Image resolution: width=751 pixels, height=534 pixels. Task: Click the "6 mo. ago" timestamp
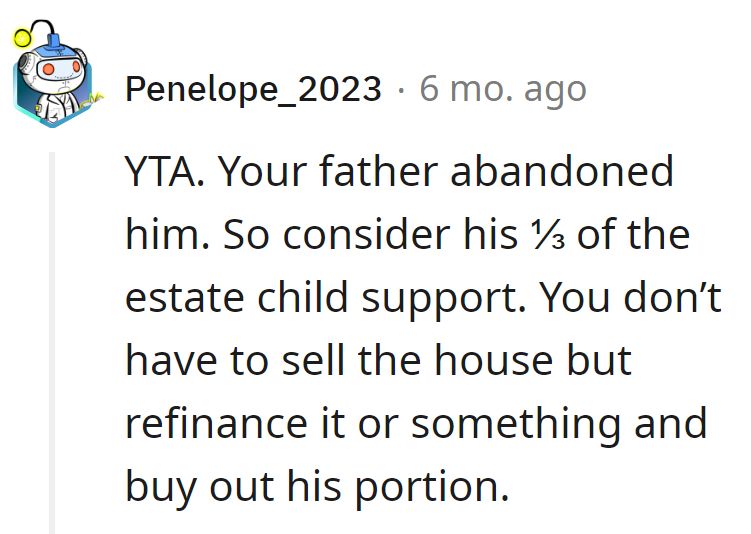(503, 89)
